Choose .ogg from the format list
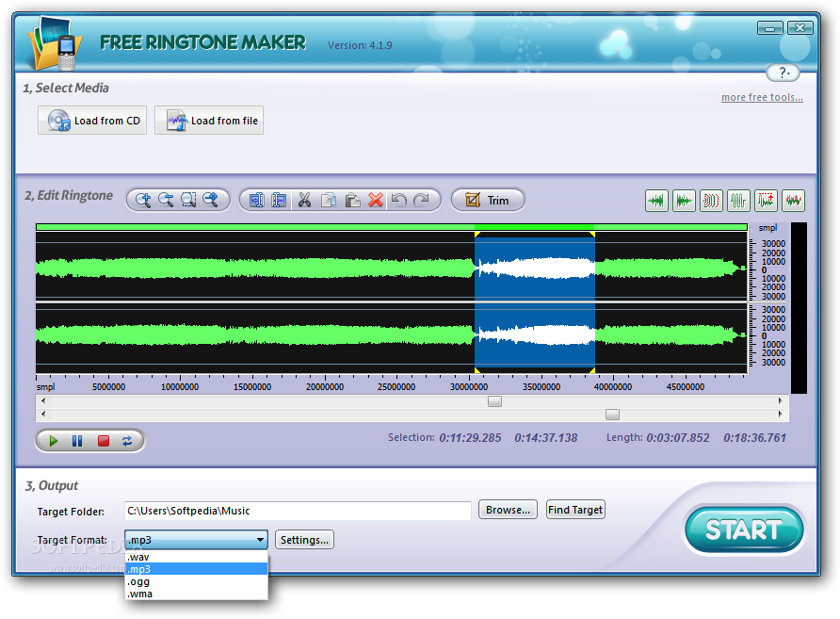This screenshot has width=840, height=619. tap(196, 581)
